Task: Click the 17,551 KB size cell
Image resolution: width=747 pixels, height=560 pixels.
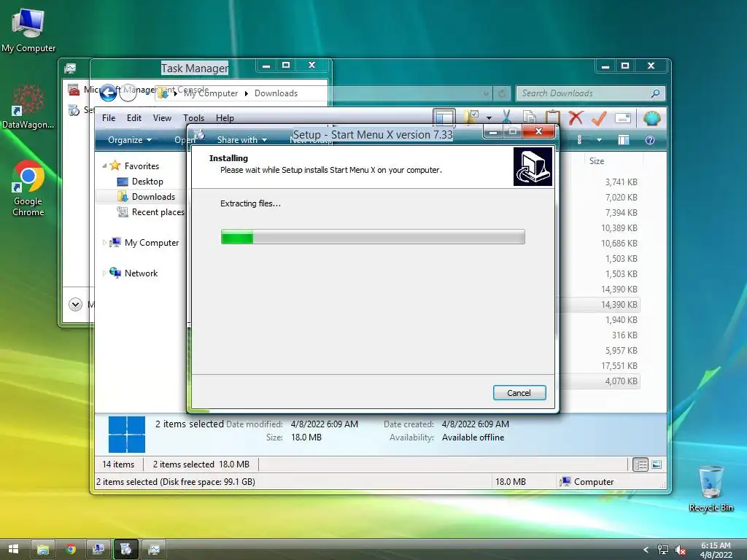Action: coord(619,366)
